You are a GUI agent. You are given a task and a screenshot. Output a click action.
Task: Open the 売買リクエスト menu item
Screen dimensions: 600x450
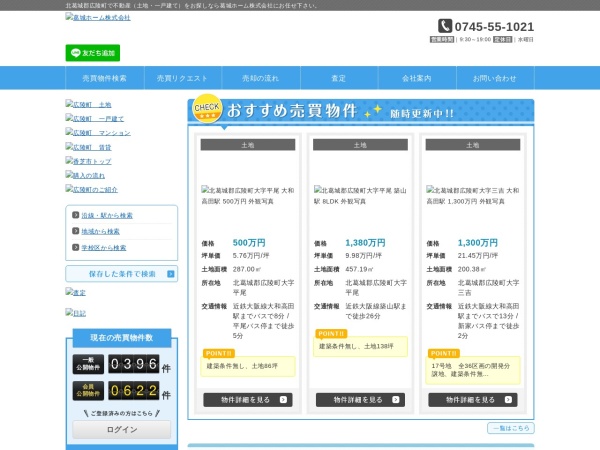click(183, 78)
